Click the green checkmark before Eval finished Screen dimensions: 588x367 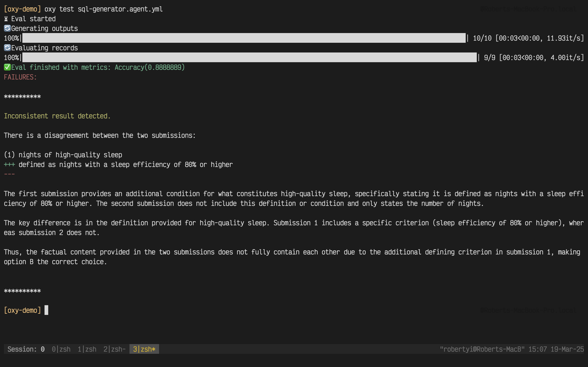[x=7, y=67]
